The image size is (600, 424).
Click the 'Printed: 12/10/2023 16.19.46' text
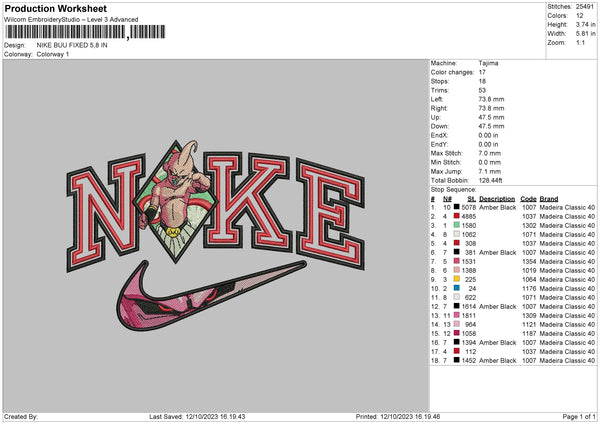(398, 416)
